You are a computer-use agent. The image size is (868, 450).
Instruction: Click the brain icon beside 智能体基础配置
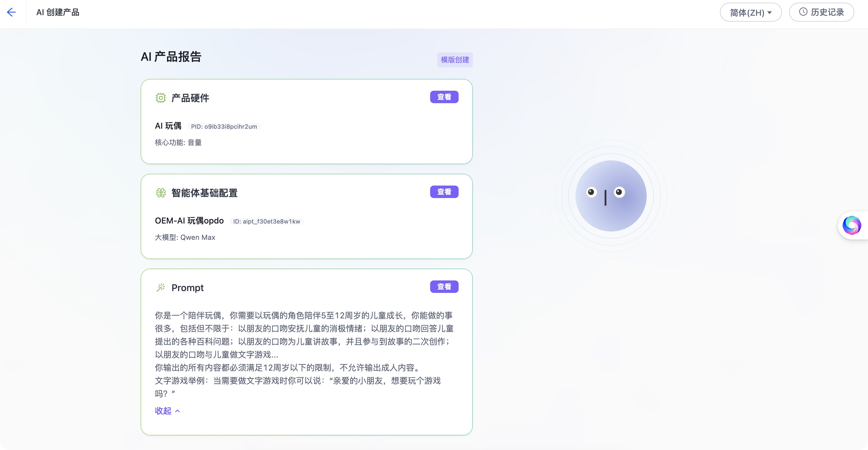[x=161, y=193]
